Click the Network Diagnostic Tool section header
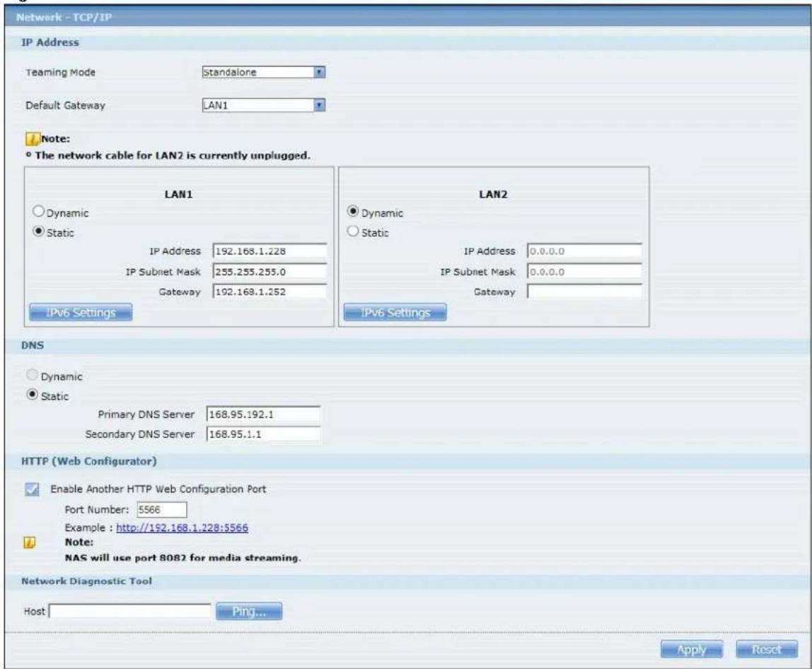Image resolution: width=812 pixels, height=669 pixels. (x=86, y=581)
